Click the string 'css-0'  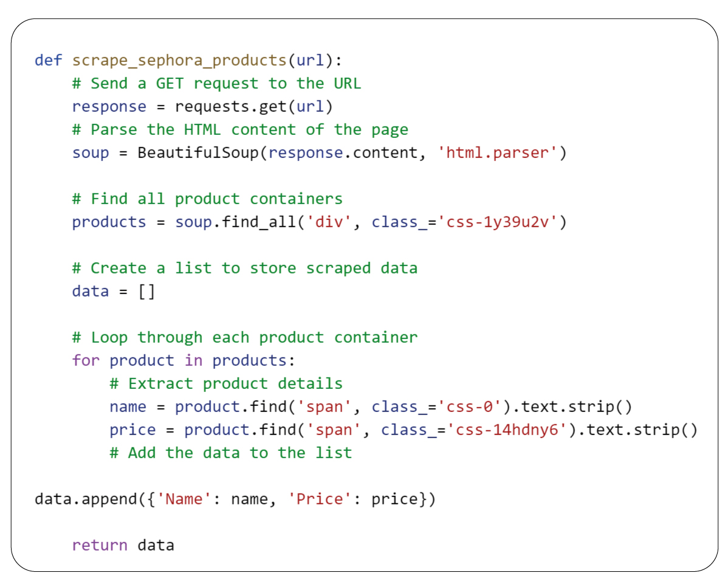pos(469,407)
